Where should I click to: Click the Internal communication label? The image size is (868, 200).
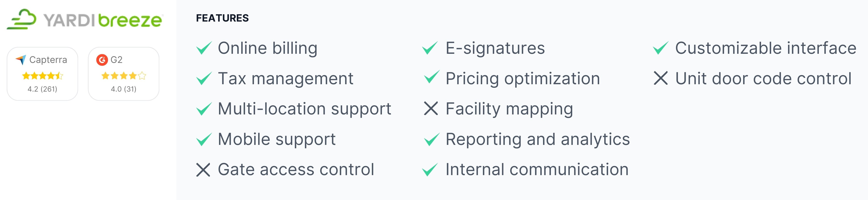click(x=537, y=169)
